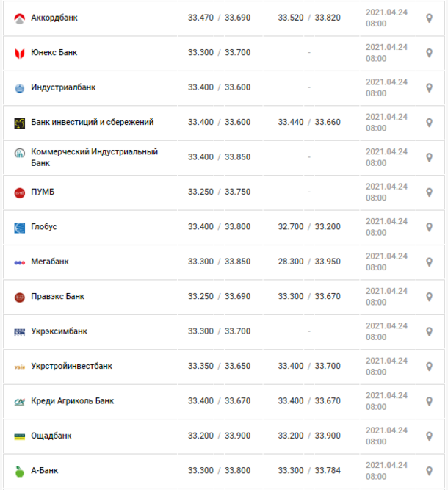Select Укрстройинвестбанк card rate 33.400 / 33.700
The width and height of the screenshot is (448, 490).
click(309, 366)
